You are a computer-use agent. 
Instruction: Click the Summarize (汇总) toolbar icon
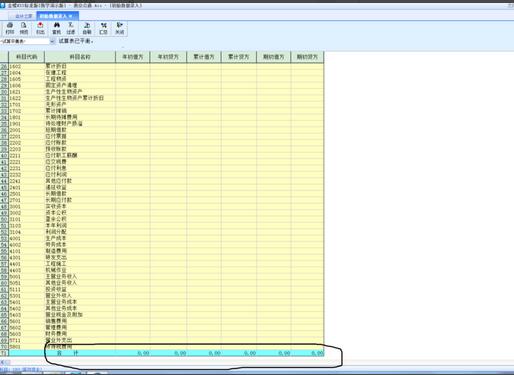pyautogui.click(x=104, y=28)
